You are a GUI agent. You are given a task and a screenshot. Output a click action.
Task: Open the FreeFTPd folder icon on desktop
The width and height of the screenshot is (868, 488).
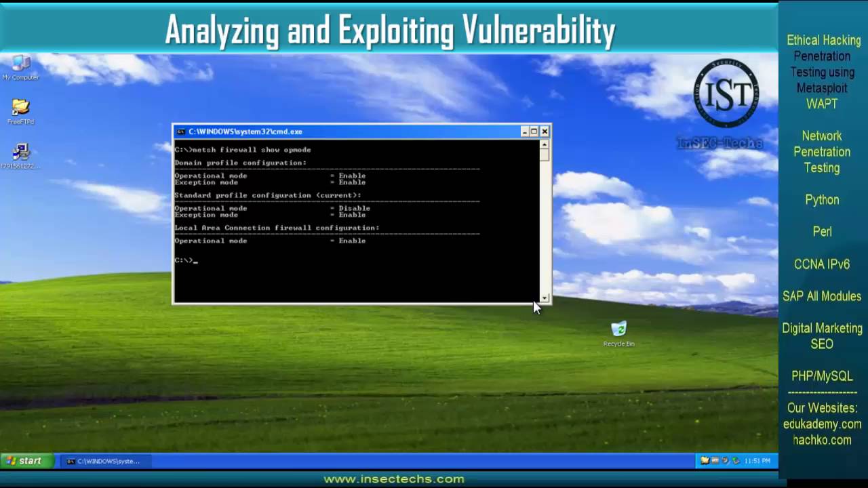click(21, 112)
